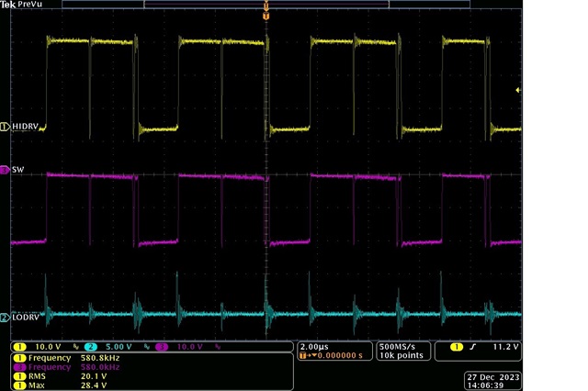The image size is (588, 391).
Task: Click the channel 3 ground marker beside SW
Action: 5,171
